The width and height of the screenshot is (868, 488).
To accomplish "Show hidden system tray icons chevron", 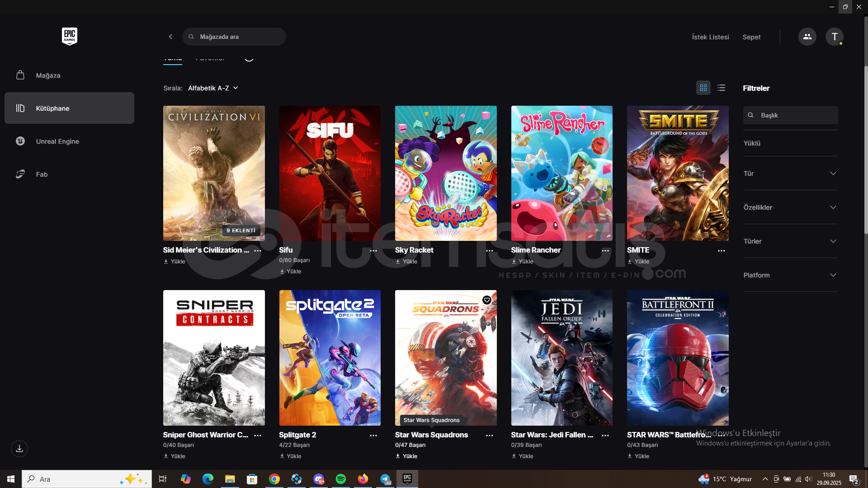I will pos(765,479).
